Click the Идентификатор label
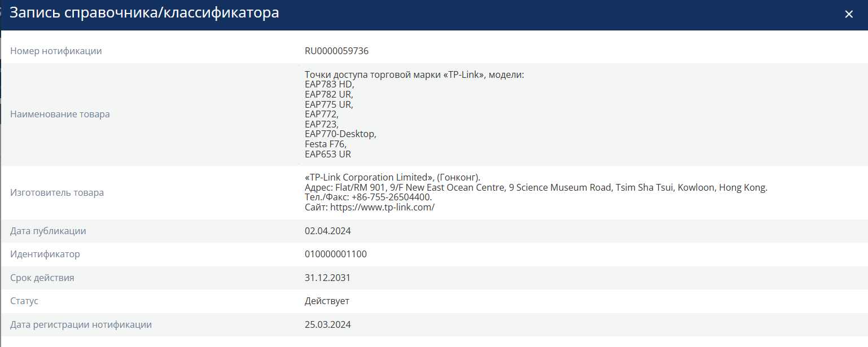This screenshot has height=347, width=868. point(45,254)
